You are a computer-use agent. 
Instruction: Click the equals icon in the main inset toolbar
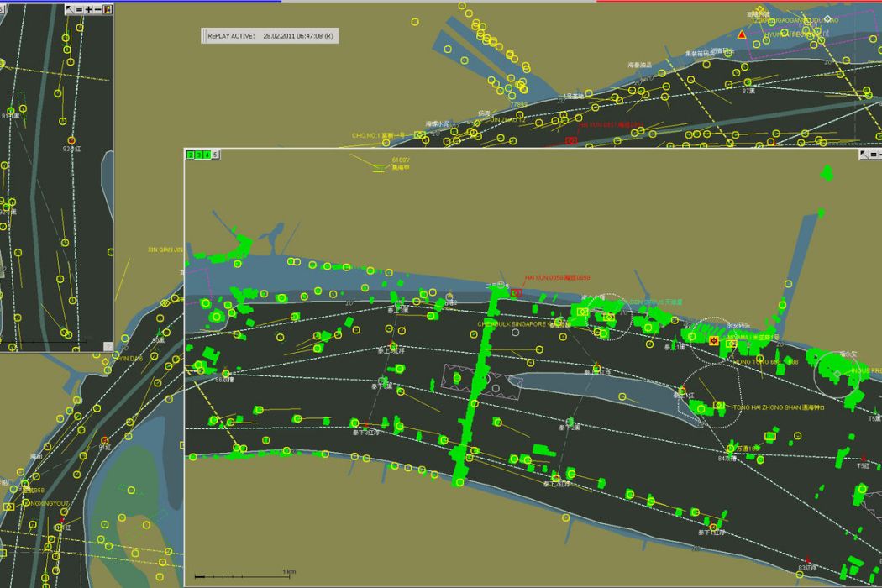point(874,155)
